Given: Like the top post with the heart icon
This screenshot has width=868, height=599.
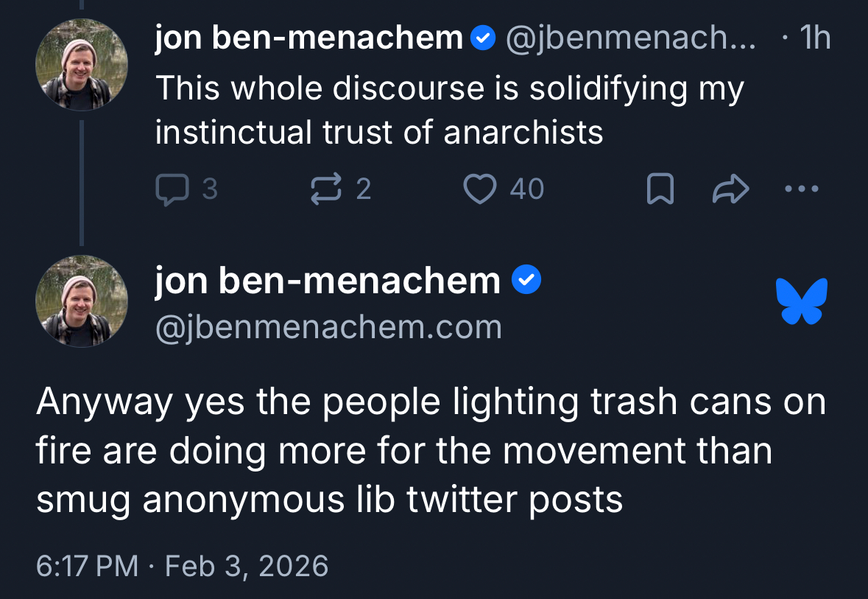Looking at the screenshot, I should pos(479,190).
